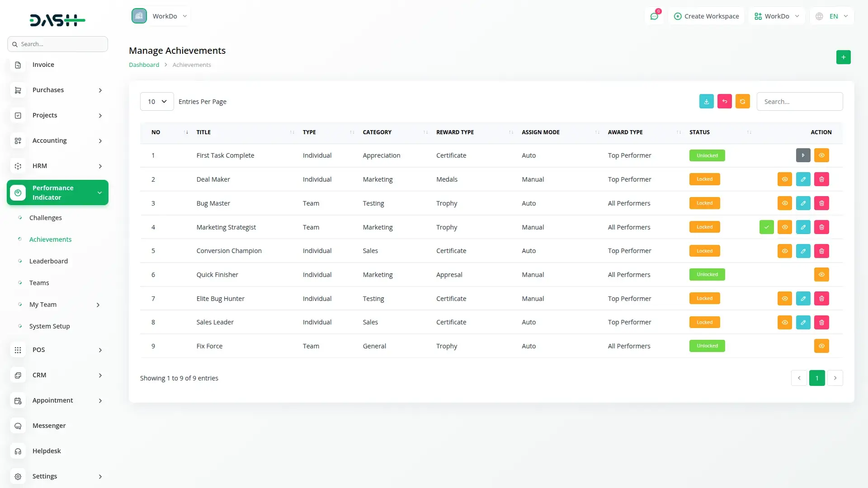The width and height of the screenshot is (868, 488).
Task: View the Quick Finisher achievement with its eye icon
Action: [x=821, y=275]
